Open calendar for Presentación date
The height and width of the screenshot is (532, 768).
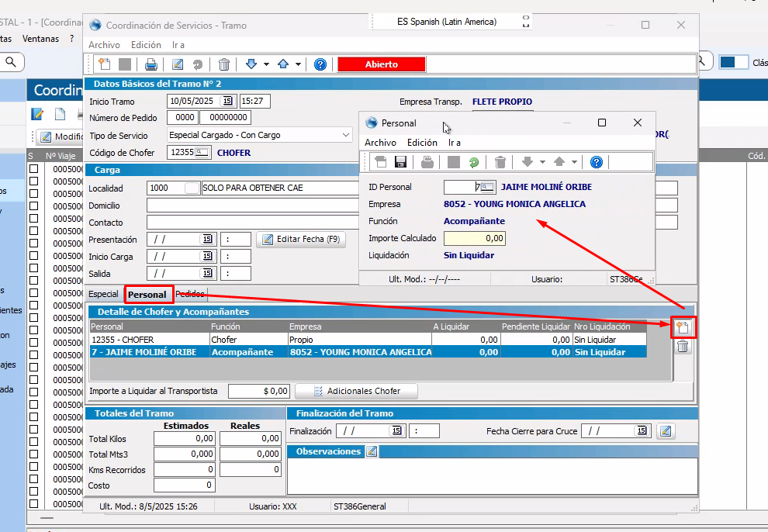(208, 239)
